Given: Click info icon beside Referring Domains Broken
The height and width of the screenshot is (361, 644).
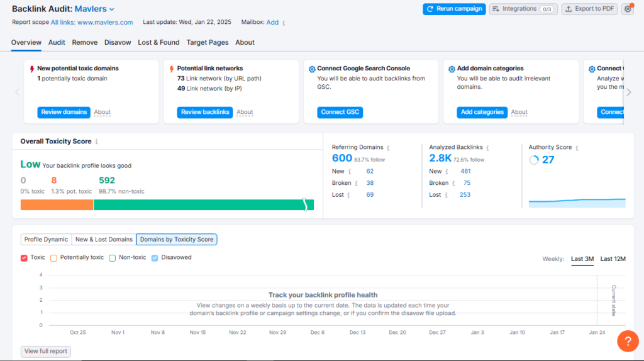Looking at the screenshot, I should (357, 183).
